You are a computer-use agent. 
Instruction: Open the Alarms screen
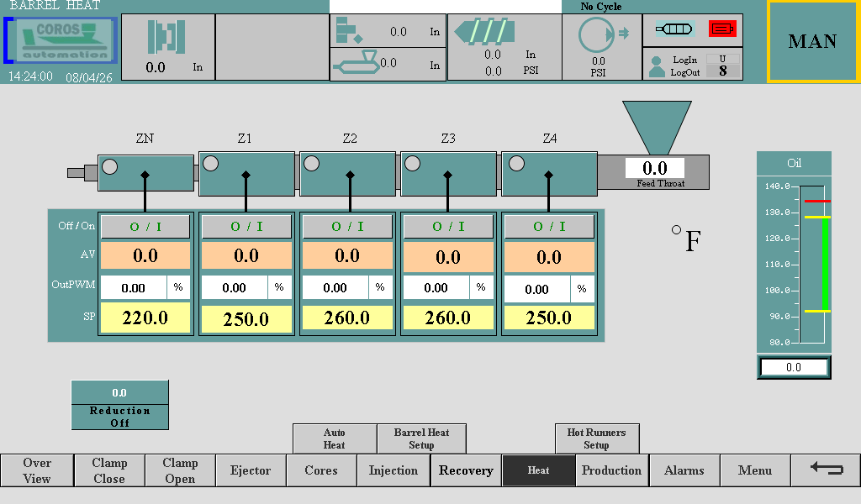click(x=684, y=470)
